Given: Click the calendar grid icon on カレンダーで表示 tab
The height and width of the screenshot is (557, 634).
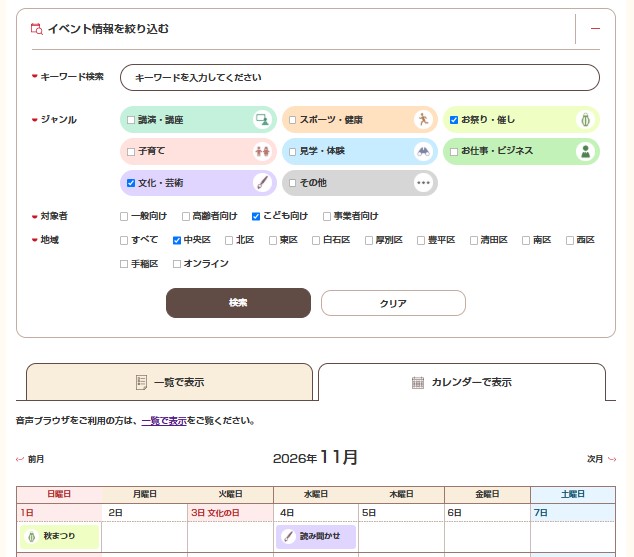Looking at the screenshot, I should point(418,382).
